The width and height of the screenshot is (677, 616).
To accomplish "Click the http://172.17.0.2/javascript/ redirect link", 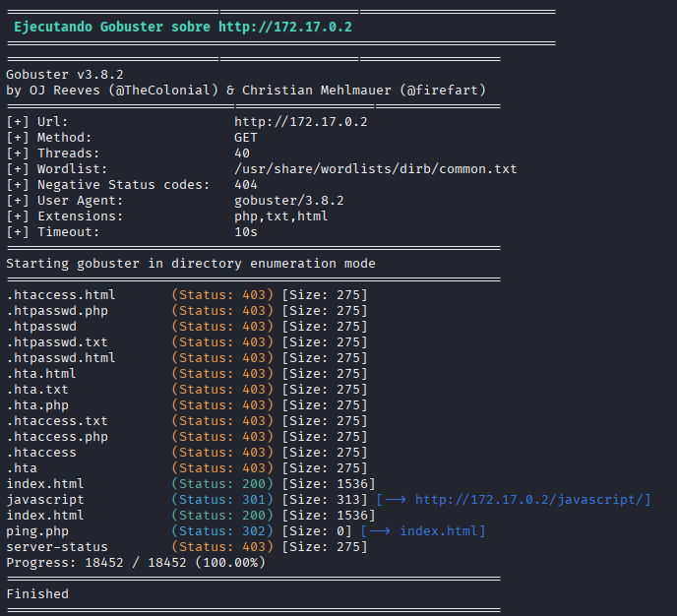I will coord(532,500).
